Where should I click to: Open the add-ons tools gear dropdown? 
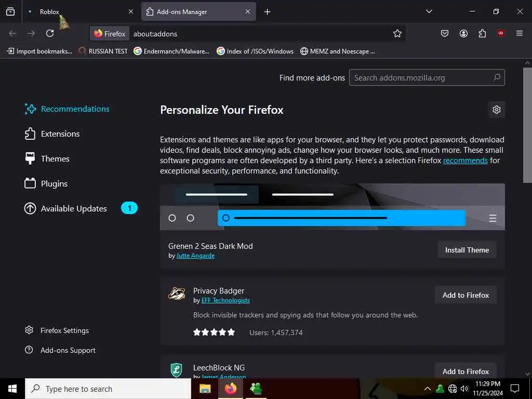coord(497,110)
